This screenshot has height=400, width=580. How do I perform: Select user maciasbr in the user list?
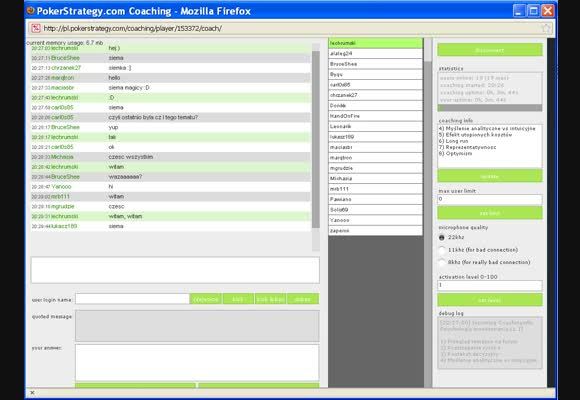[375, 147]
